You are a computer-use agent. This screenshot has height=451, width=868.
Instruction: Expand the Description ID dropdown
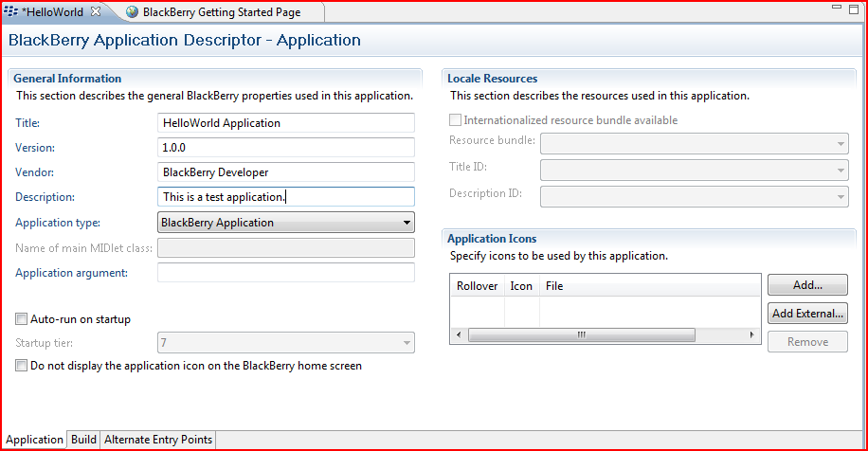pos(695,196)
